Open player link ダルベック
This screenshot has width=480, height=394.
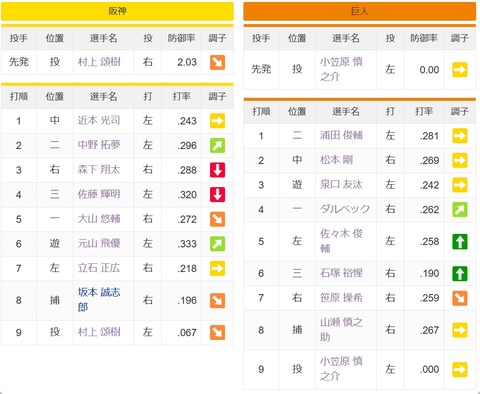[x=345, y=209]
